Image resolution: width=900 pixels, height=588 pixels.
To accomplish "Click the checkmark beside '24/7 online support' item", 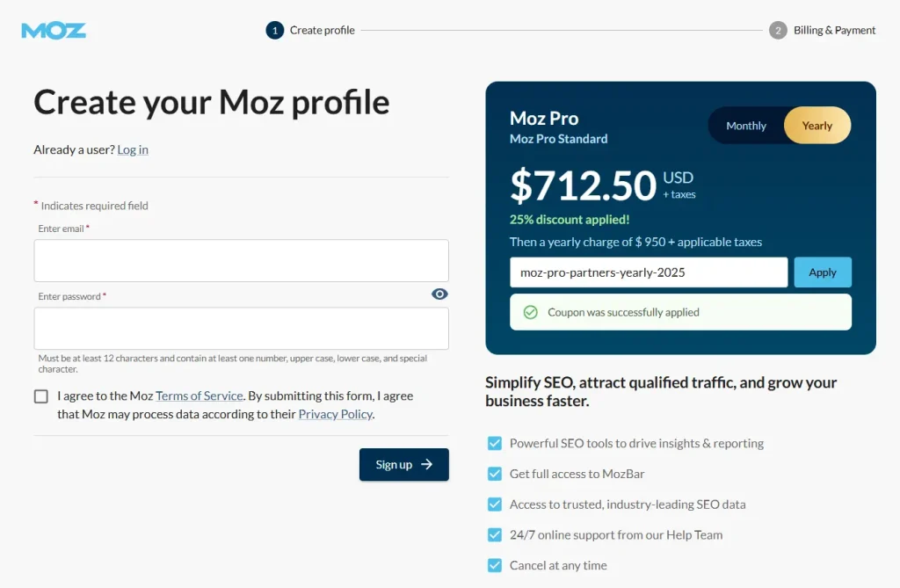I will pyautogui.click(x=495, y=534).
